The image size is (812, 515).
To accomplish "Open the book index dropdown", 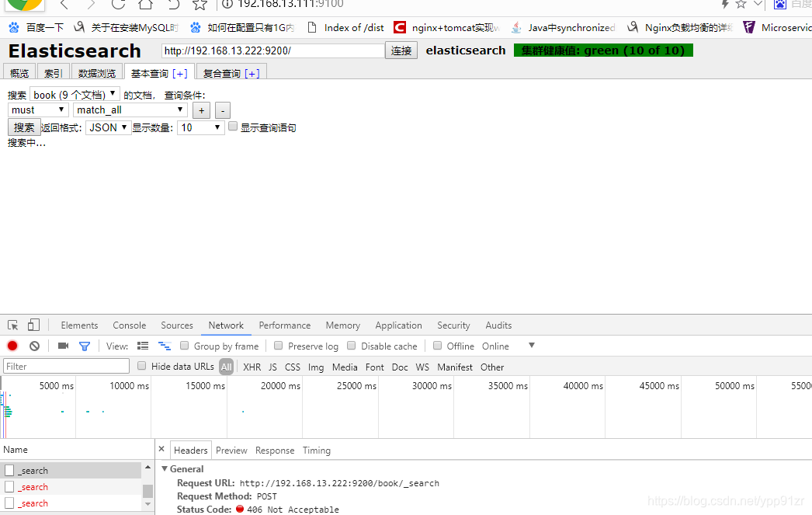I will pyautogui.click(x=75, y=95).
